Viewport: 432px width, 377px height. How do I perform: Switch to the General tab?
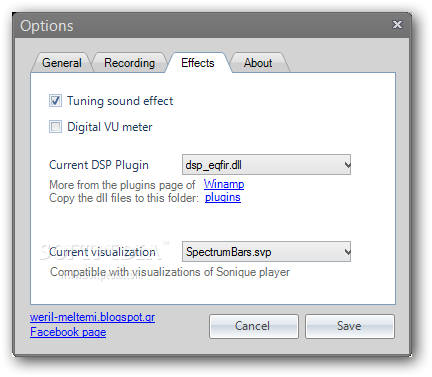62,63
